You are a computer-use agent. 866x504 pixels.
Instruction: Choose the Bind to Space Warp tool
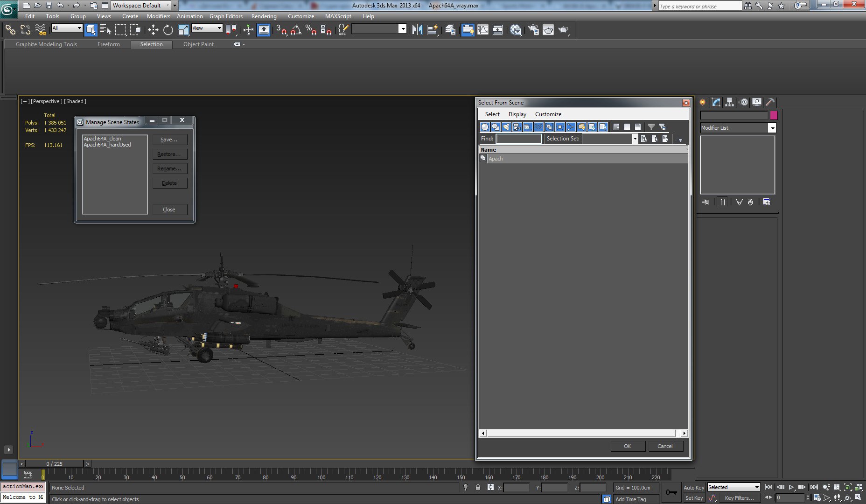pyautogui.click(x=41, y=30)
